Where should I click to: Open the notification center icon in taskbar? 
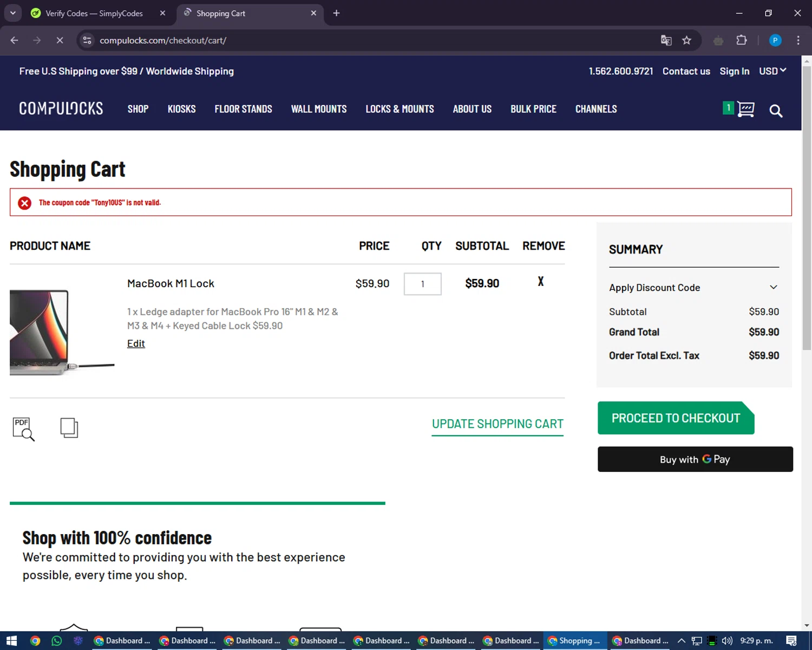click(x=791, y=641)
